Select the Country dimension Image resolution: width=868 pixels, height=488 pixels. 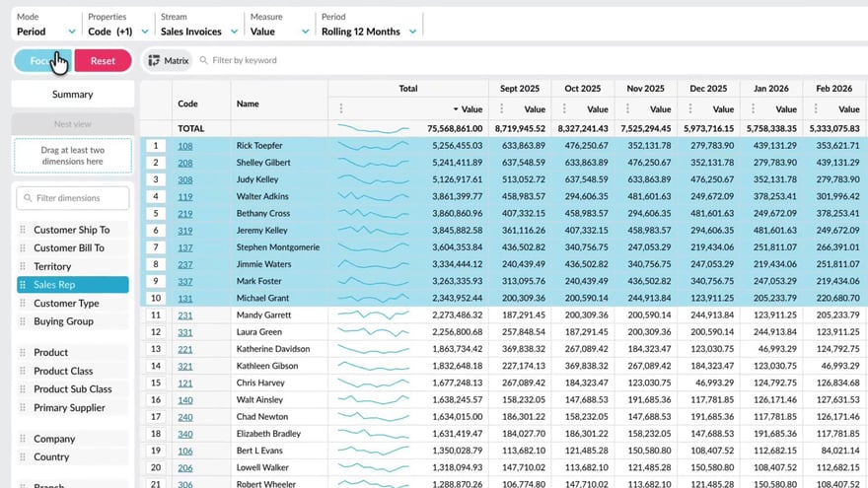tap(73, 457)
